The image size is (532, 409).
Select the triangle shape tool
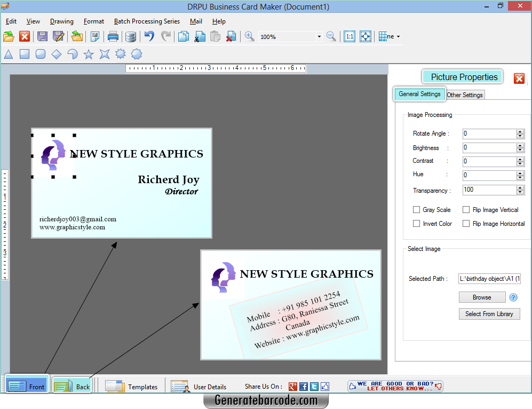[9, 54]
